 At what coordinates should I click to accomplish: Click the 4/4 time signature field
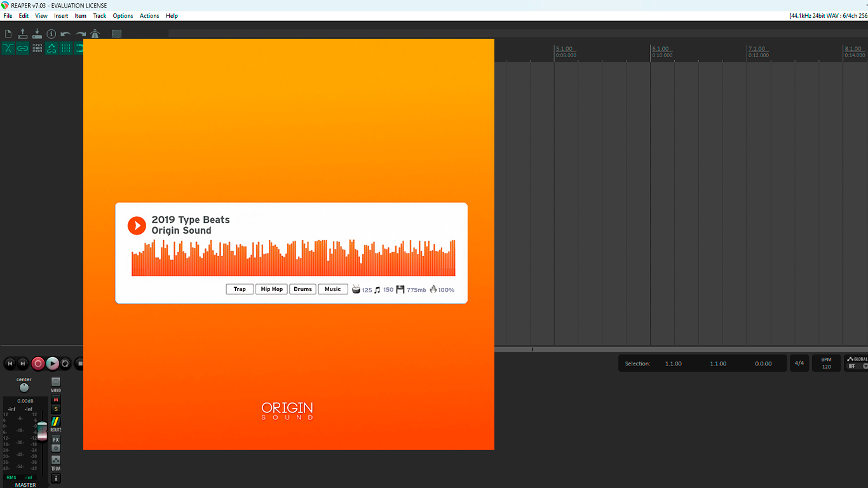[x=799, y=363]
